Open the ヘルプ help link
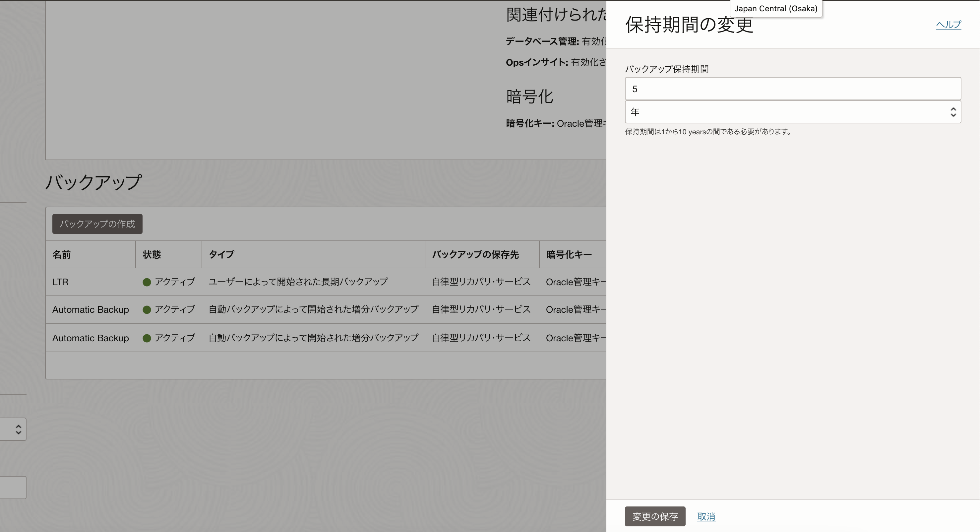Viewport: 980px width, 532px height. pyautogui.click(x=948, y=25)
